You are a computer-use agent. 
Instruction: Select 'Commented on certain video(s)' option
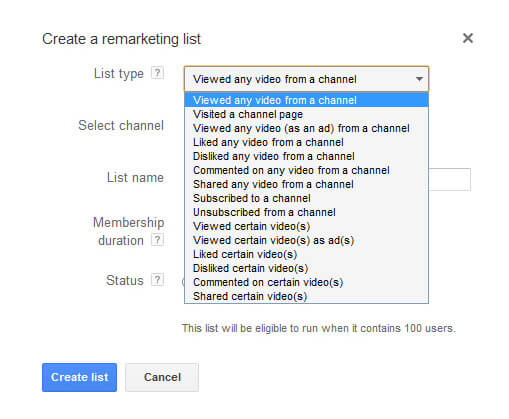tap(306, 282)
